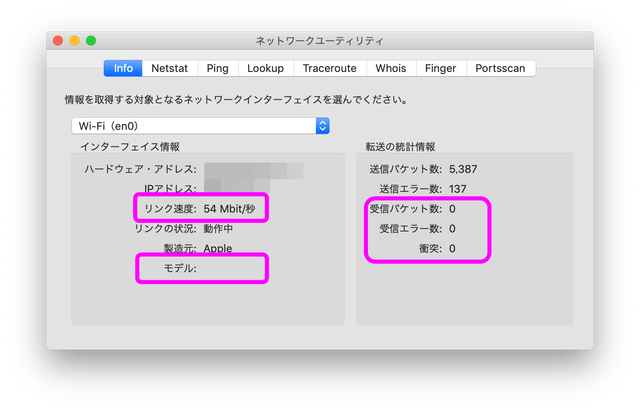Click the モデル: label

pos(180,268)
